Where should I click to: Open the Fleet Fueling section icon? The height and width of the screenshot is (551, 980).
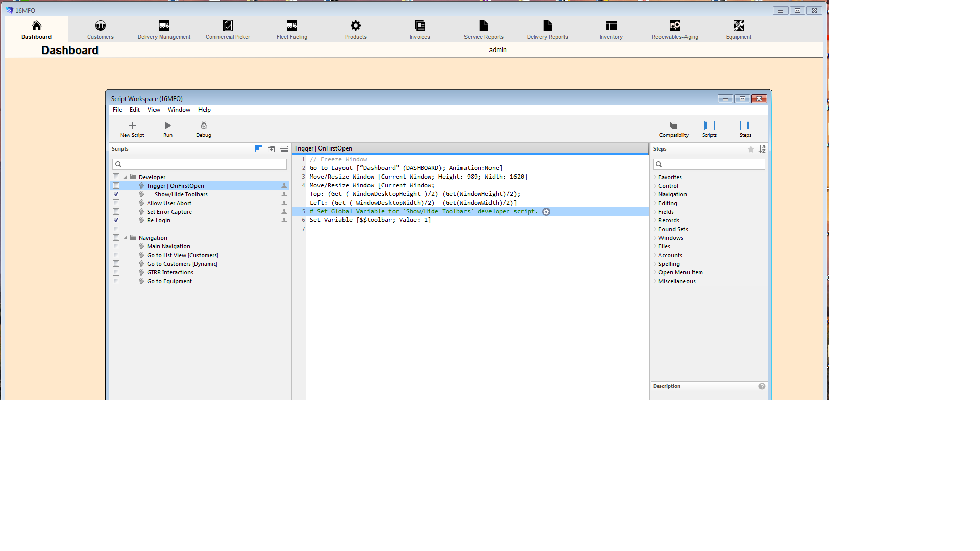(291, 26)
